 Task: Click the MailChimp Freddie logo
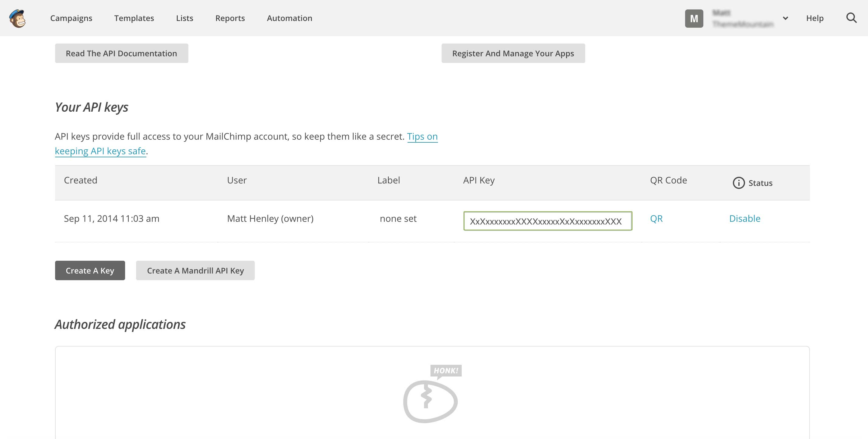(18, 18)
